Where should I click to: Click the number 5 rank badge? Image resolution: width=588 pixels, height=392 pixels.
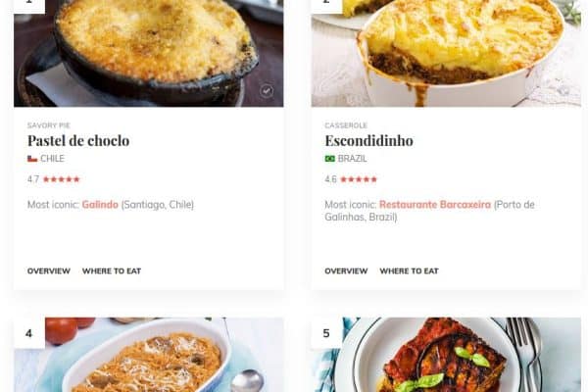326,333
